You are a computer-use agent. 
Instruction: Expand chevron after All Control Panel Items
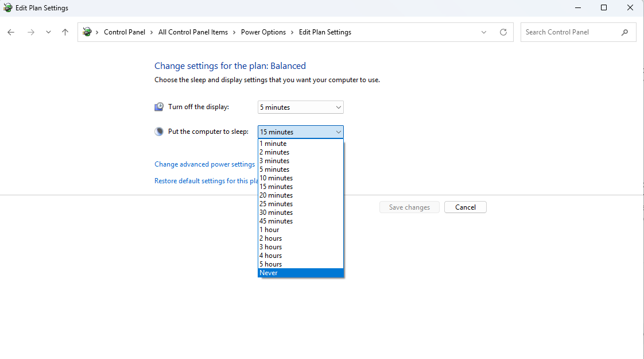pyautogui.click(x=235, y=32)
